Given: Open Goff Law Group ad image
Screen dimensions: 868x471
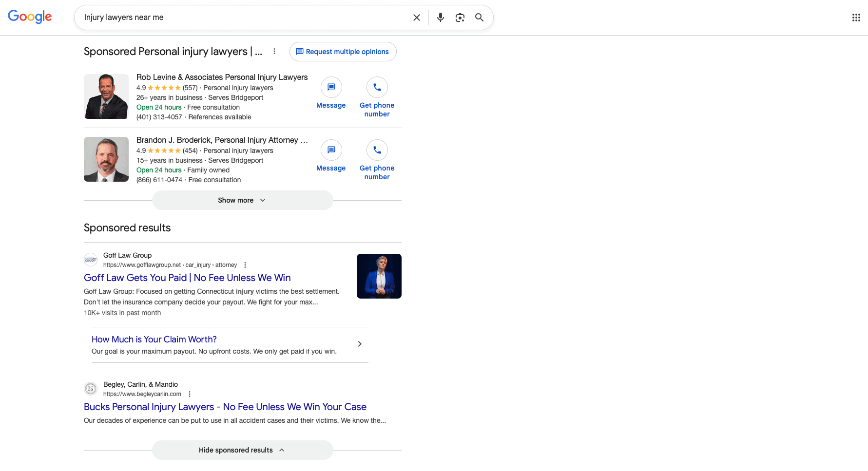Looking at the screenshot, I should click(379, 276).
